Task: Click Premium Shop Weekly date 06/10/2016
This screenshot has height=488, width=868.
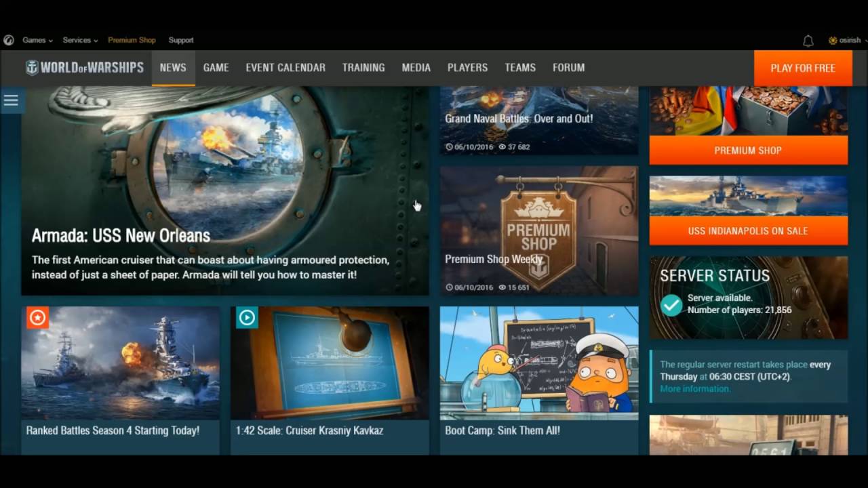Action: [469, 287]
